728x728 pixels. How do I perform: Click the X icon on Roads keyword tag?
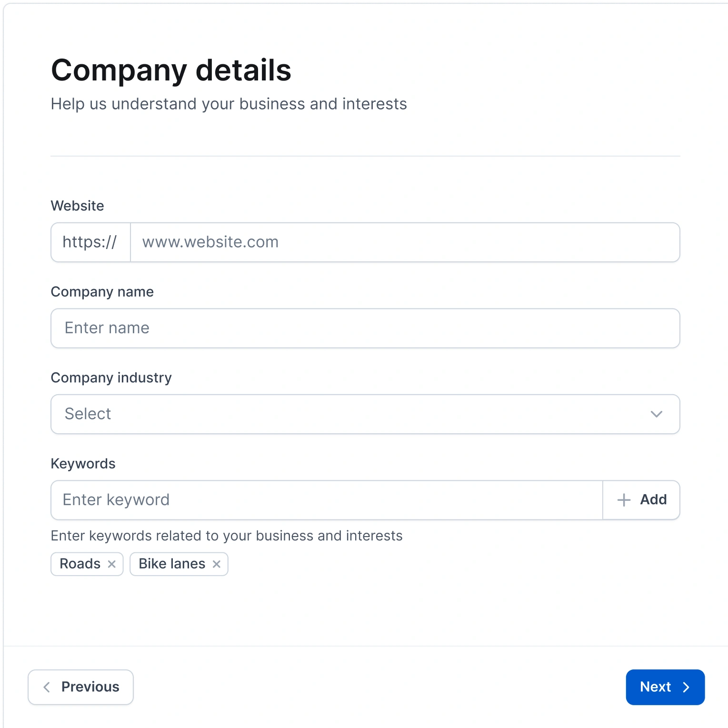tap(112, 564)
